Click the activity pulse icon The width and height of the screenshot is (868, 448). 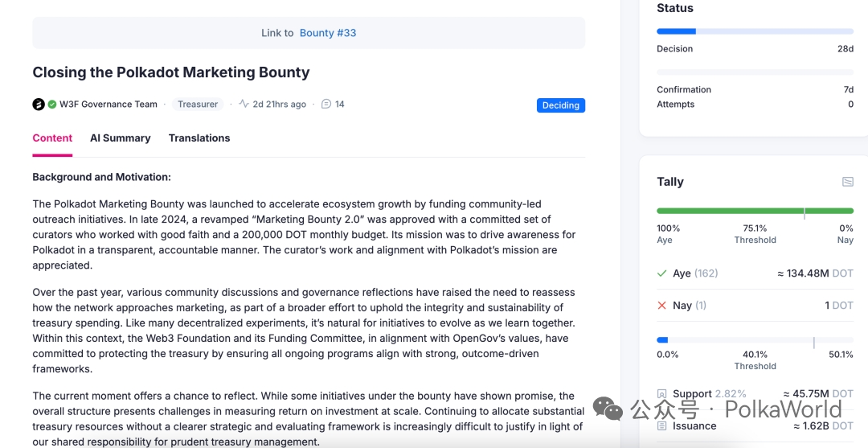(x=244, y=105)
